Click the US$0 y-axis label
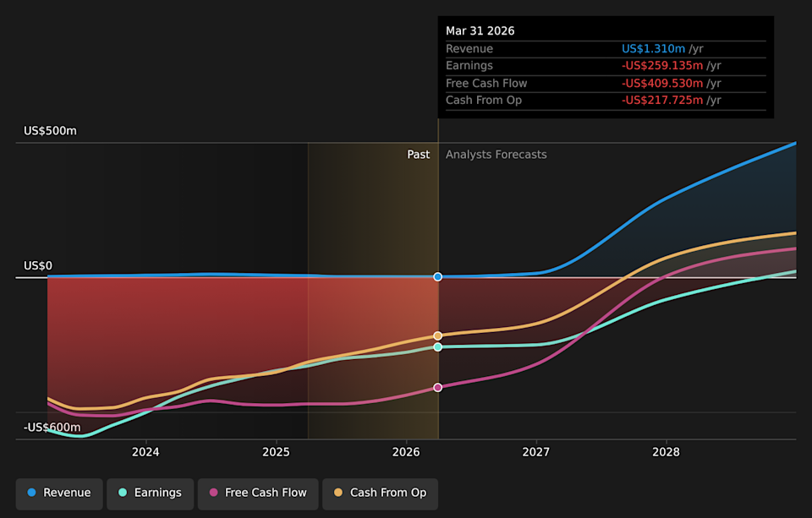Image resolution: width=812 pixels, height=518 pixels. tap(38, 266)
